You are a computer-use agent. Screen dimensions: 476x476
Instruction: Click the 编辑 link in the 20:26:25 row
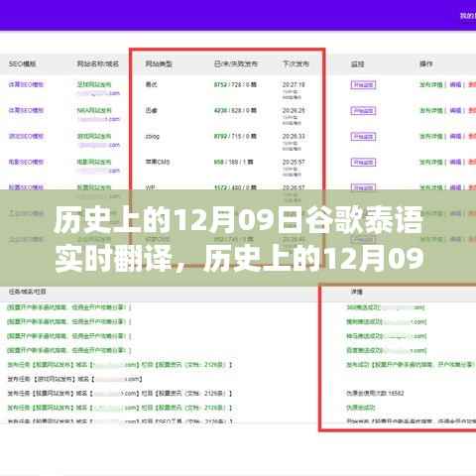455,110
